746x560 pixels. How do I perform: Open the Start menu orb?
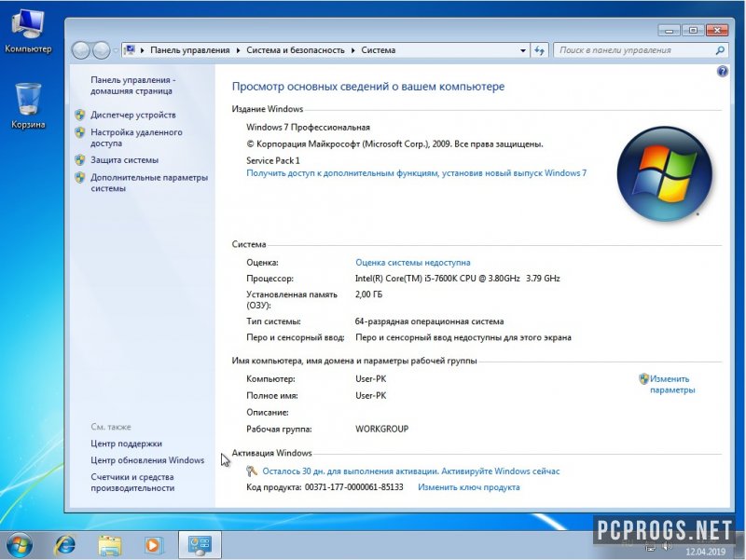[20, 545]
